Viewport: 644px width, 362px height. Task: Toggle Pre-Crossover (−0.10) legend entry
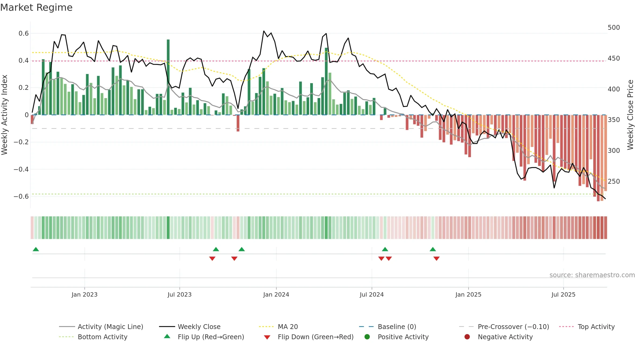click(x=504, y=327)
